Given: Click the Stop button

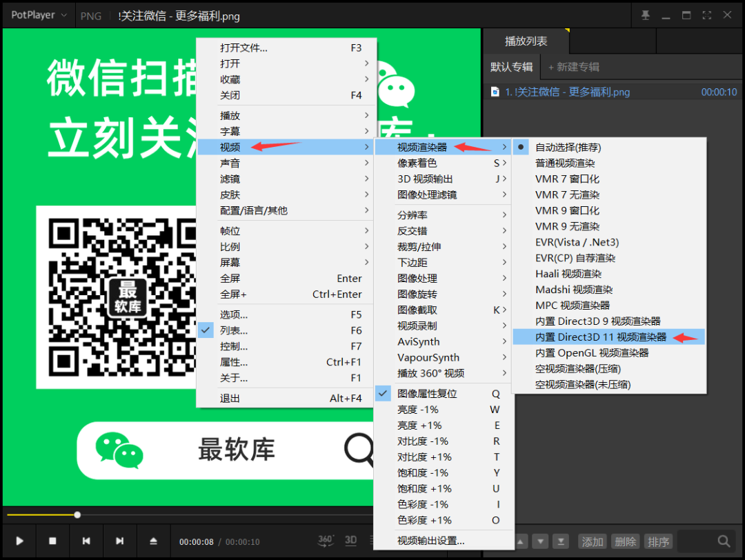Looking at the screenshot, I should point(52,541).
